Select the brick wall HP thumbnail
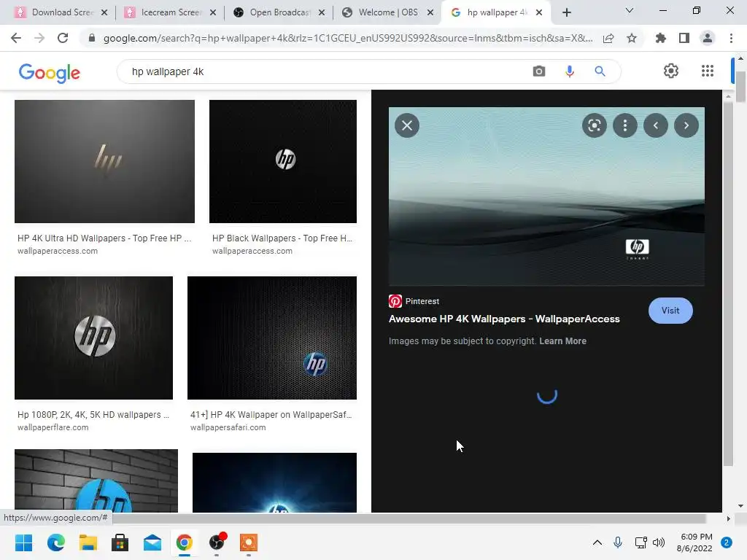The image size is (747, 560). (x=96, y=481)
